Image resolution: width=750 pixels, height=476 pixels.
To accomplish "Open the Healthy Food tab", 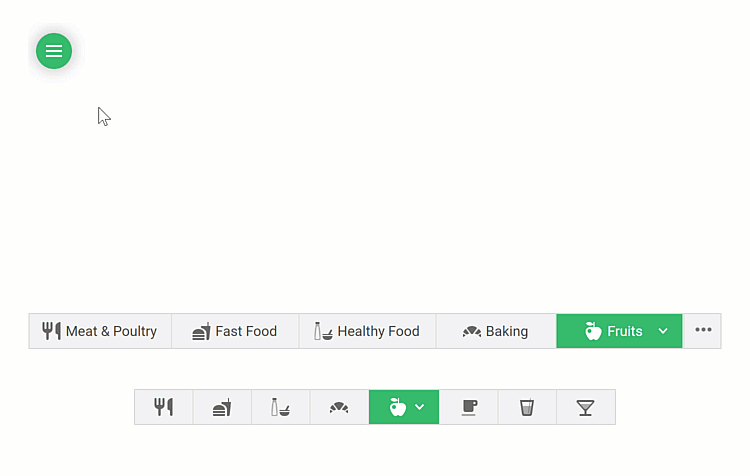I will (x=367, y=331).
